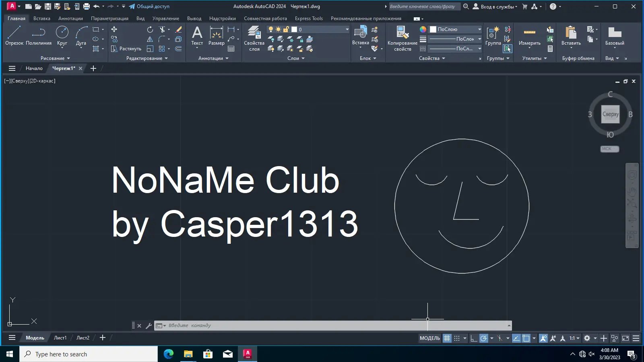
Task: Click the keyword search field in title bar
Action: (424, 6)
